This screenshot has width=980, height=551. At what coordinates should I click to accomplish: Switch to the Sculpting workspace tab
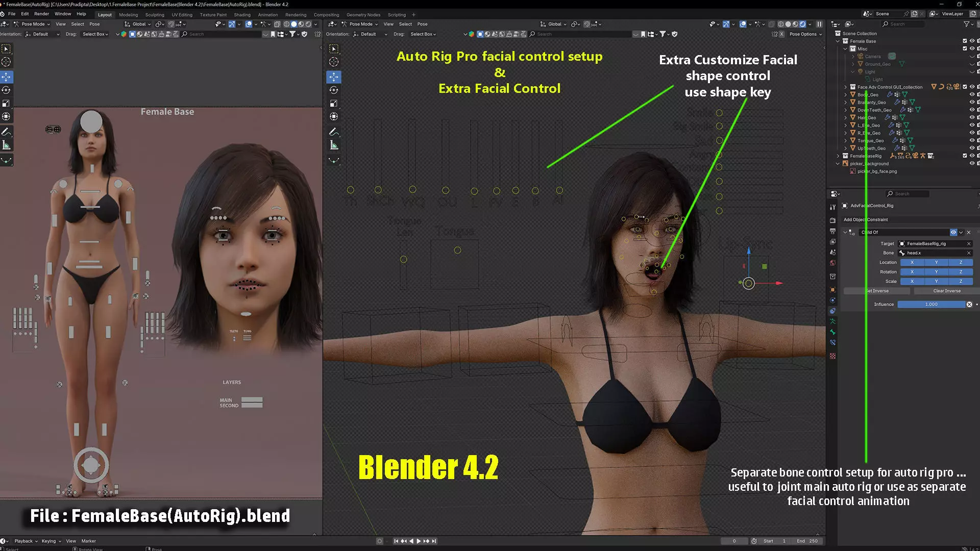(x=155, y=15)
